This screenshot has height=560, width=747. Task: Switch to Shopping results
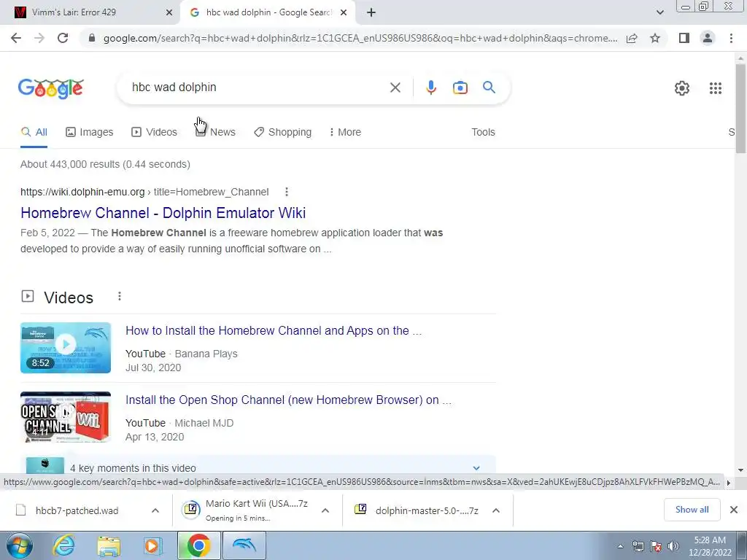click(x=282, y=133)
